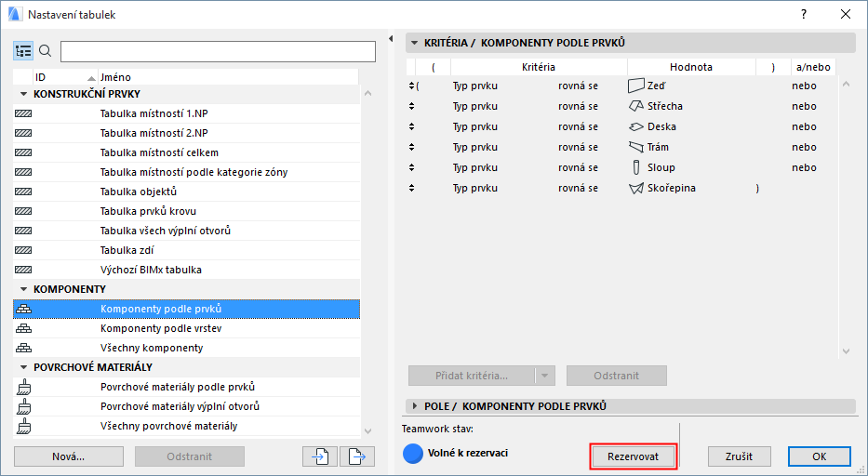Click brush icon of Povrchové materiály podle prvků
The height and width of the screenshot is (476, 868).
pos(24,387)
